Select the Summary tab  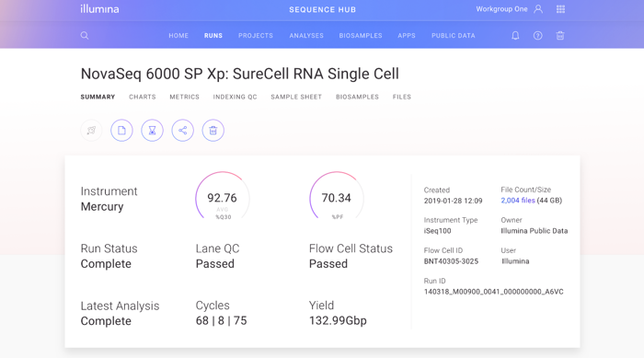(98, 97)
